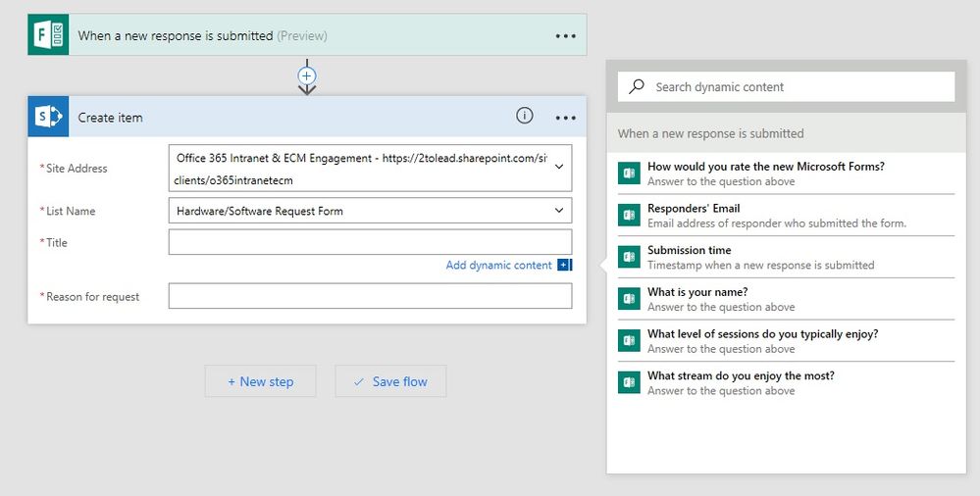The width and height of the screenshot is (980, 496).
Task: Click Forms icon beside Responders' Email
Action: pos(629,215)
